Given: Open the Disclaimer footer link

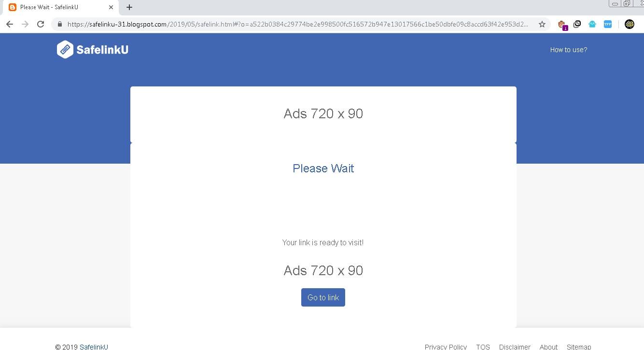Looking at the screenshot, I should 515,347.
